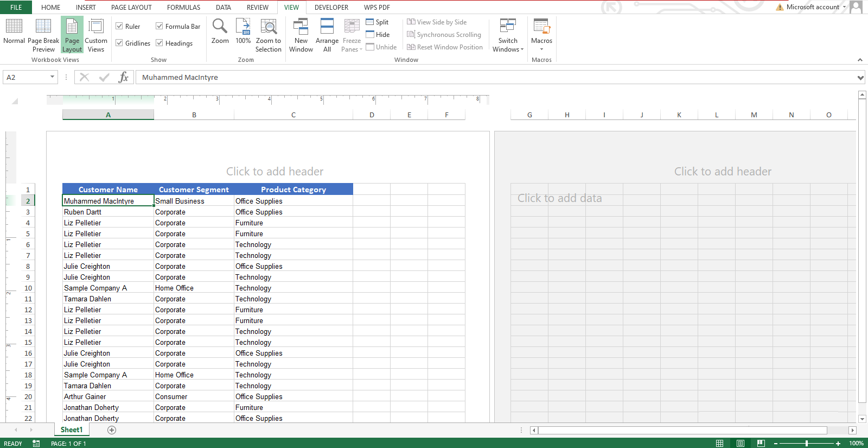Split the worksheet window
The width and height of the screenshot is (868, 448).
coord(378,22)
